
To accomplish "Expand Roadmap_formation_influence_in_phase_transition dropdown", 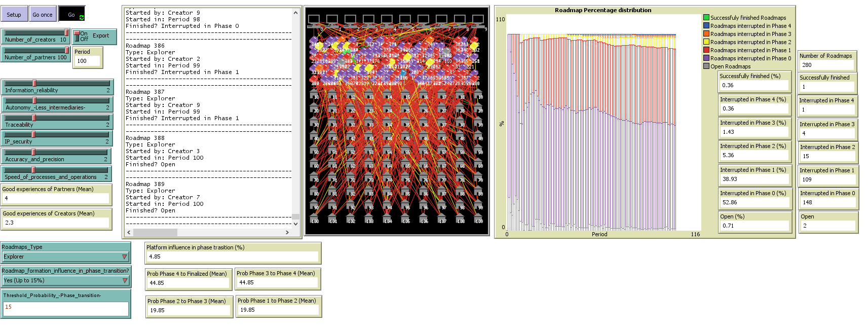I will (65, 280).
